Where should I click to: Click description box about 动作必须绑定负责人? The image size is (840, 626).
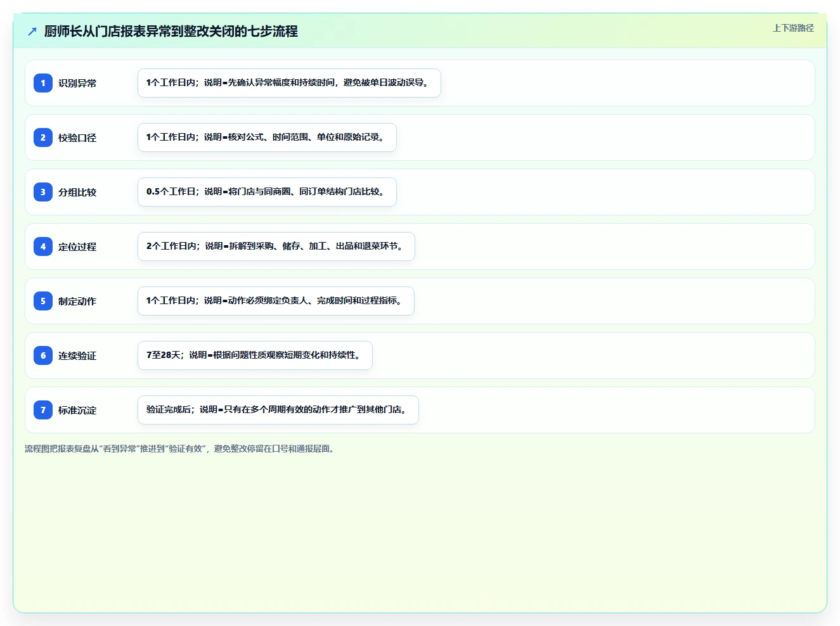[x=276, y=301]
